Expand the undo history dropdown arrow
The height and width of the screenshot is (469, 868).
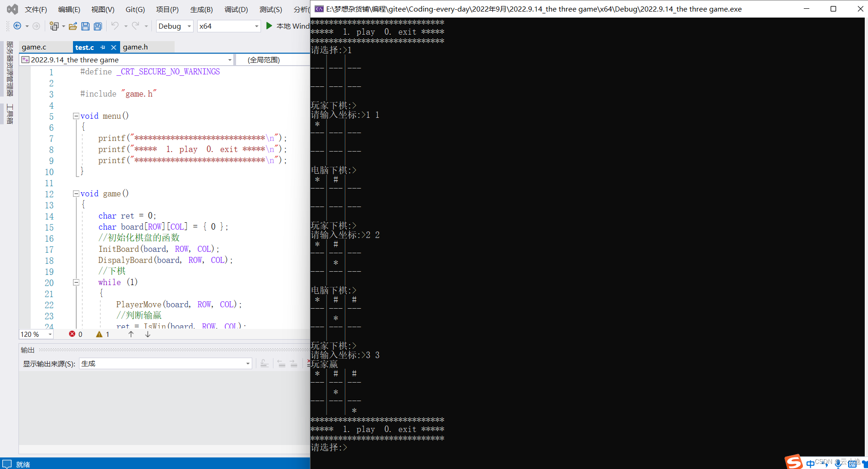click(x=126, y=26)
